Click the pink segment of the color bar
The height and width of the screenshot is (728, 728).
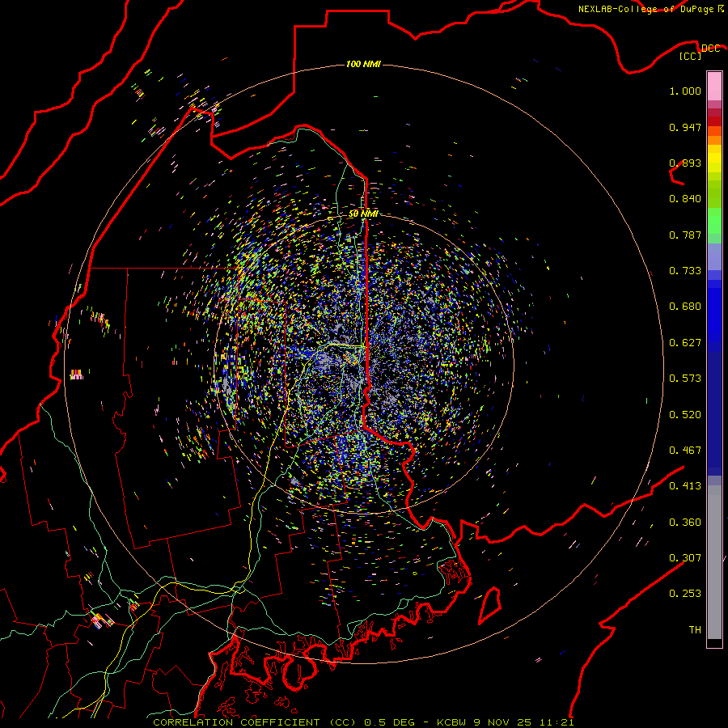(x=714, y=86)
